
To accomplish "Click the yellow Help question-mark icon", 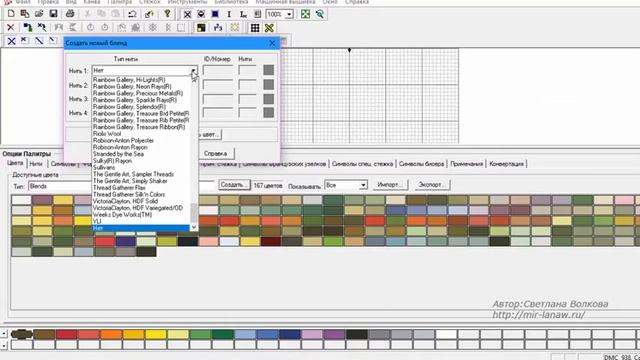I will [x=167, y=14].
